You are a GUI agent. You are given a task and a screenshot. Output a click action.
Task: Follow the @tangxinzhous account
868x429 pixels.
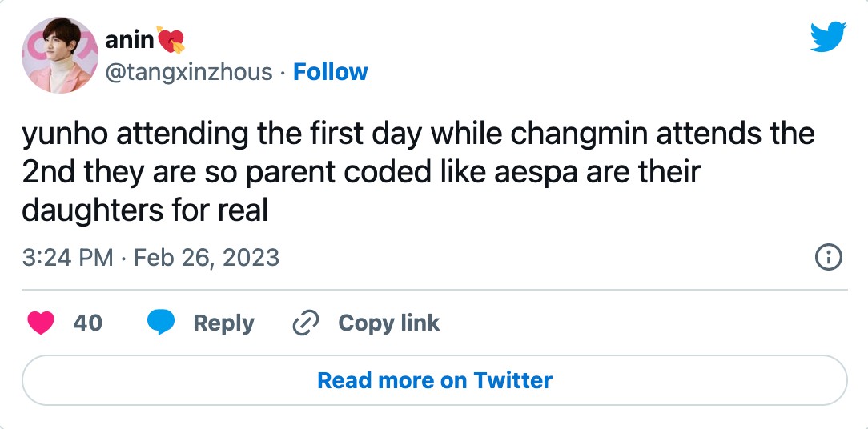(330, 72)
